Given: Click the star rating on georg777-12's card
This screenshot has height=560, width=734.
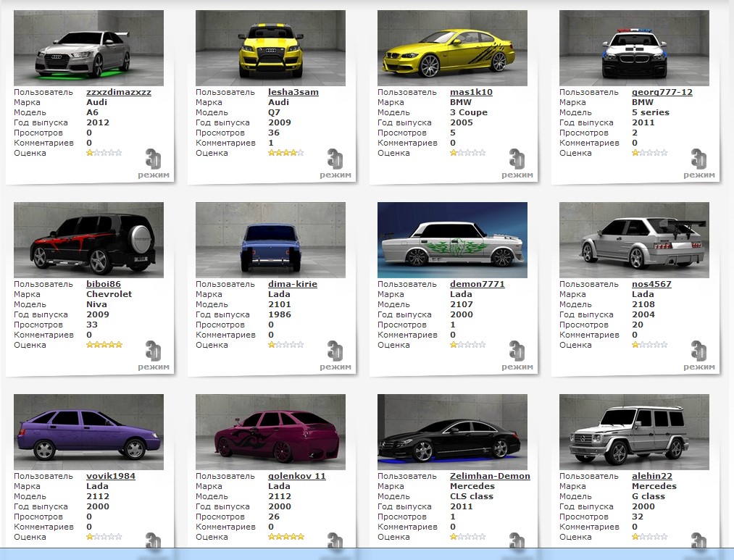Looking at the screenshot, I should pos(650,153).
